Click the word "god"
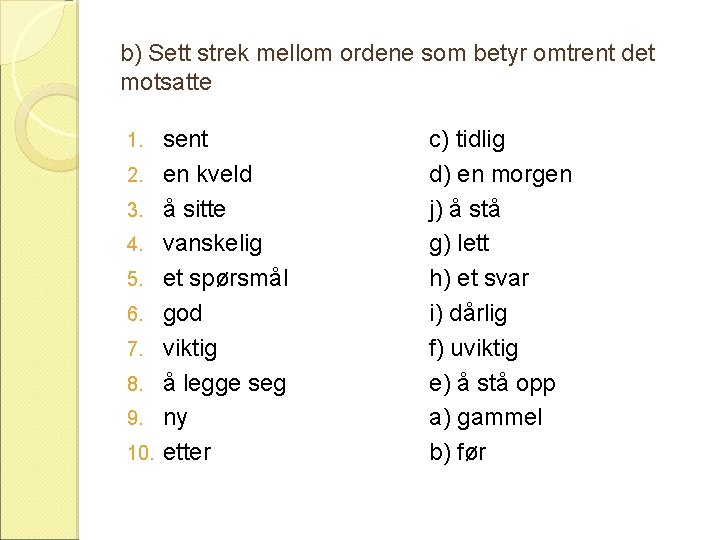720x540 pixels. point(182,314)
